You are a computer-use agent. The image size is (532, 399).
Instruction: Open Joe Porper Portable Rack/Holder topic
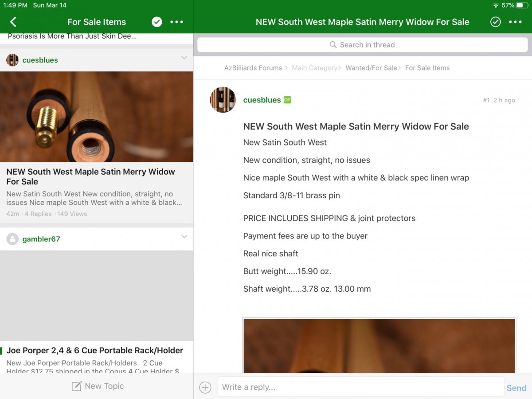tap(95, 351)
